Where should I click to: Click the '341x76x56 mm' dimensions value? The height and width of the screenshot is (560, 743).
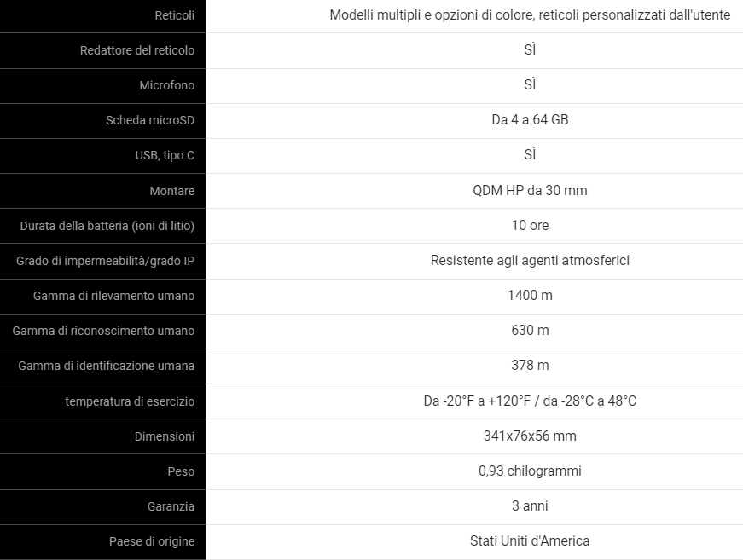pos(530,436)
